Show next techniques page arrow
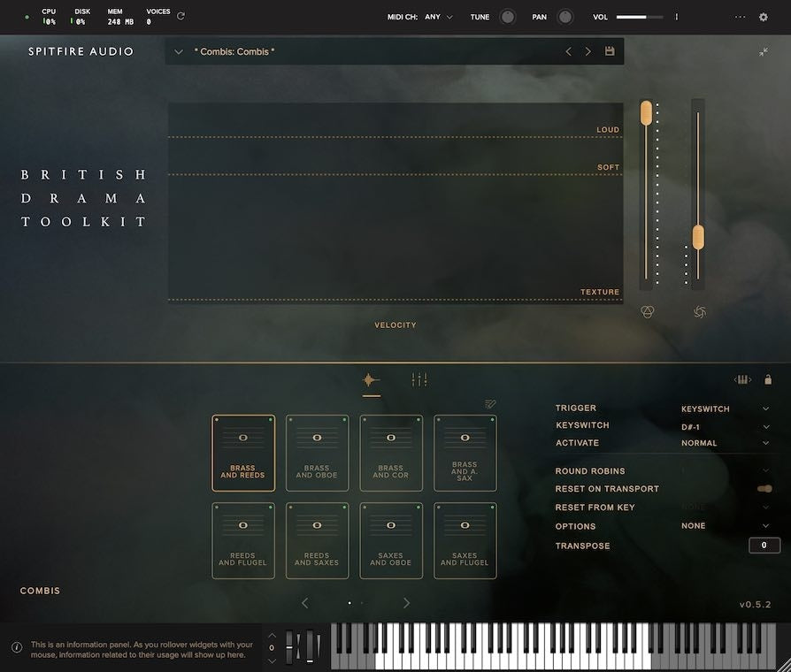The image size is (791, 672). 407,603
